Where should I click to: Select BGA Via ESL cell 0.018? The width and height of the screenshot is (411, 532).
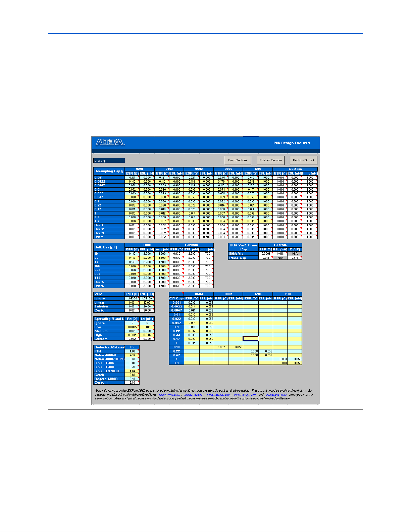point(280,254)
